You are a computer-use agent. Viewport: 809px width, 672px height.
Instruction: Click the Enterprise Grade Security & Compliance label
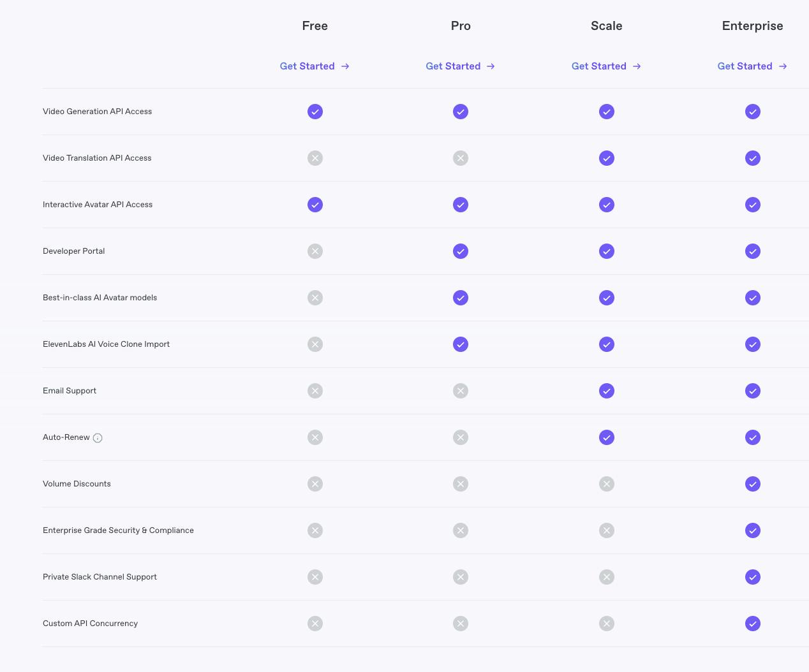[x=118, y=530]
